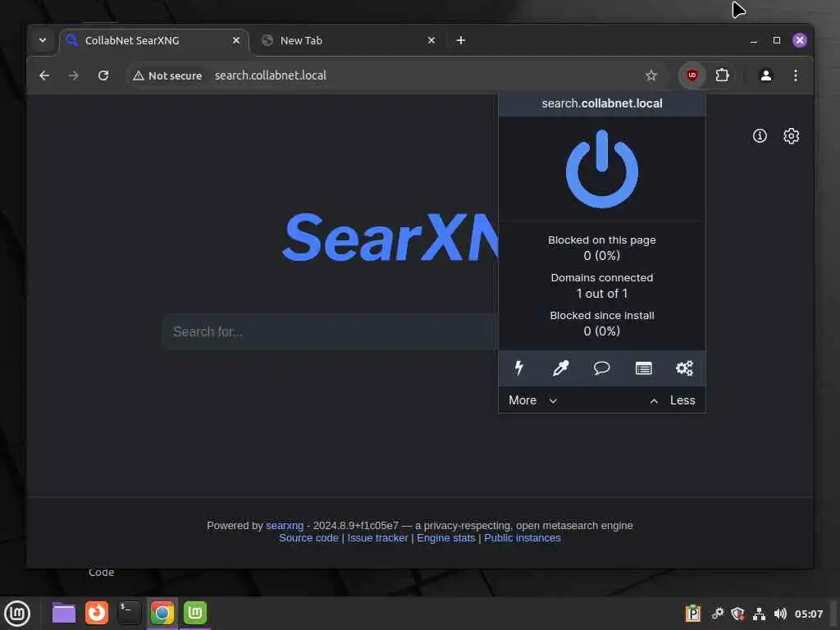
Task: Bookmark this page with the star
Action: point(651,75)
